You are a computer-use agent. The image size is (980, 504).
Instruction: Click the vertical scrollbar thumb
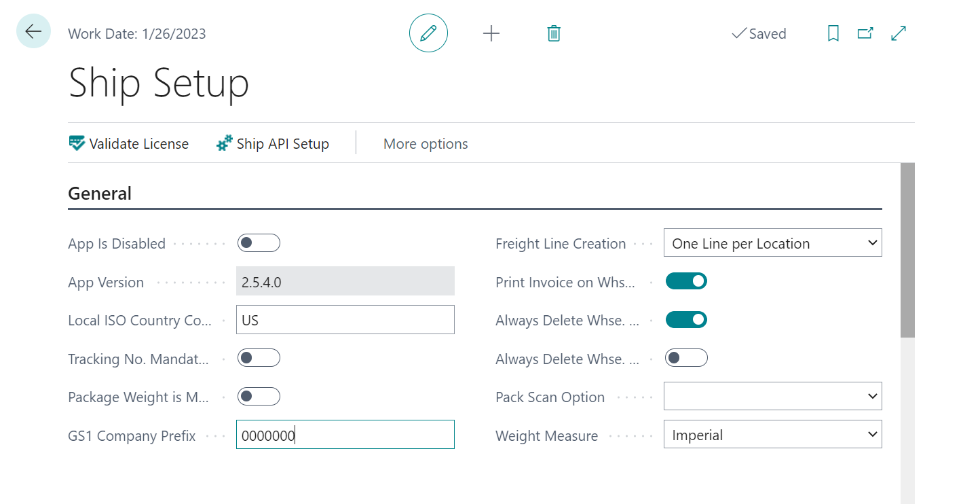(x=907, y=250)
